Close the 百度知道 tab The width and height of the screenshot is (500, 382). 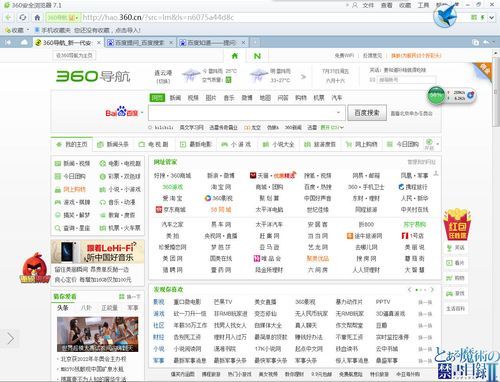point(244,43)
